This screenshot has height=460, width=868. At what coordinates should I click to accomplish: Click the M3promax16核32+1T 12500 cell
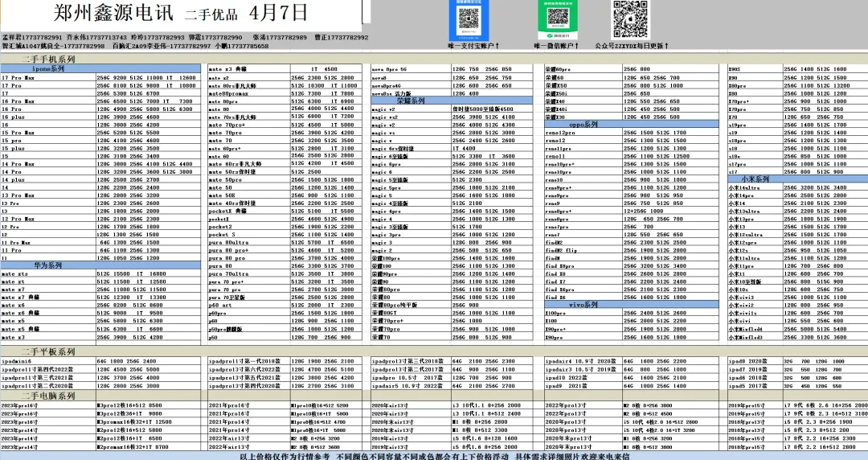click(148, 421)
